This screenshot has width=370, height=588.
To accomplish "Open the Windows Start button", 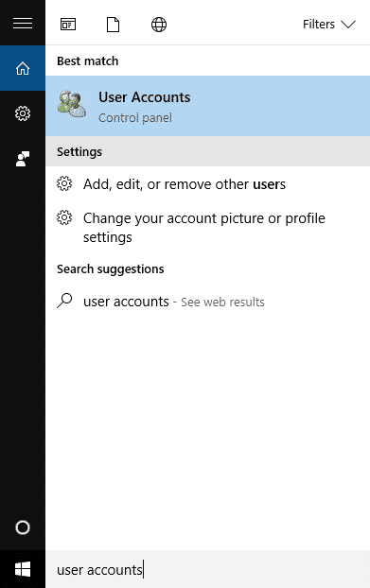I will [x=23, y=569].
